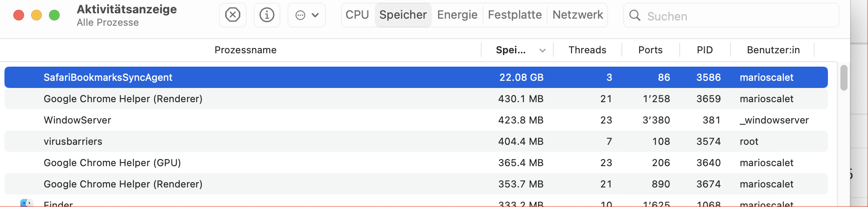Sort the list by PID header
Viewport: 868px width, 207px height.
click(705, 50)
